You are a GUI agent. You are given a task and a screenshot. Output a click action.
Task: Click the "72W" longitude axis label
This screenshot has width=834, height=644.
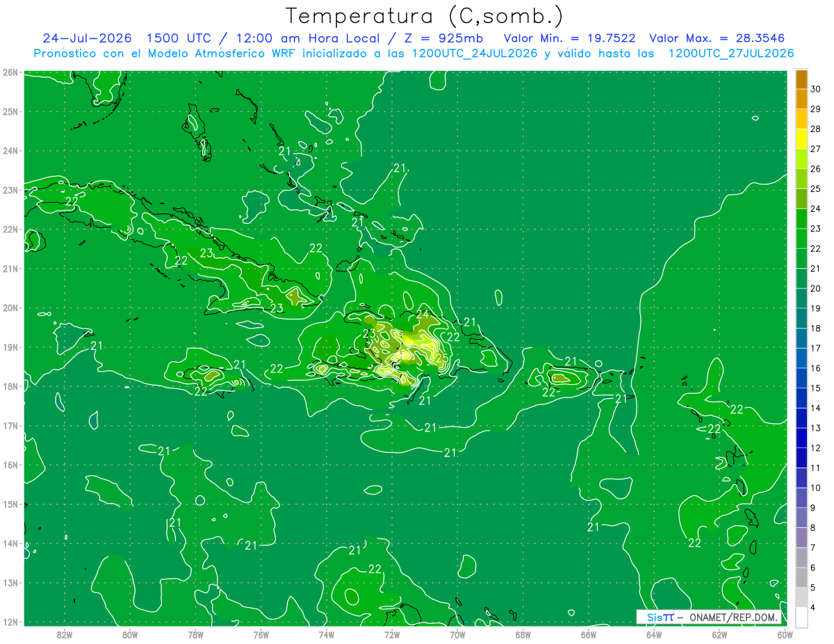coord(392,634)
